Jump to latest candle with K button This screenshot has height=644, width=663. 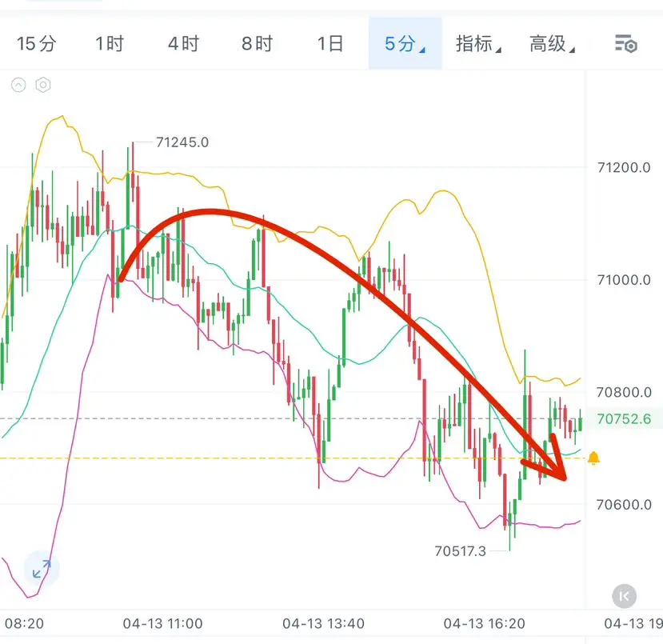click(624, 596)
